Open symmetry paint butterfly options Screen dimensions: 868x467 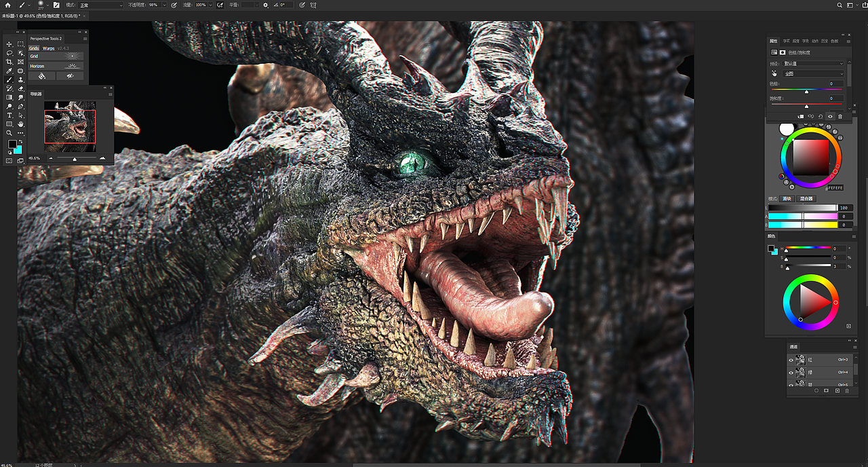point(313,5)
